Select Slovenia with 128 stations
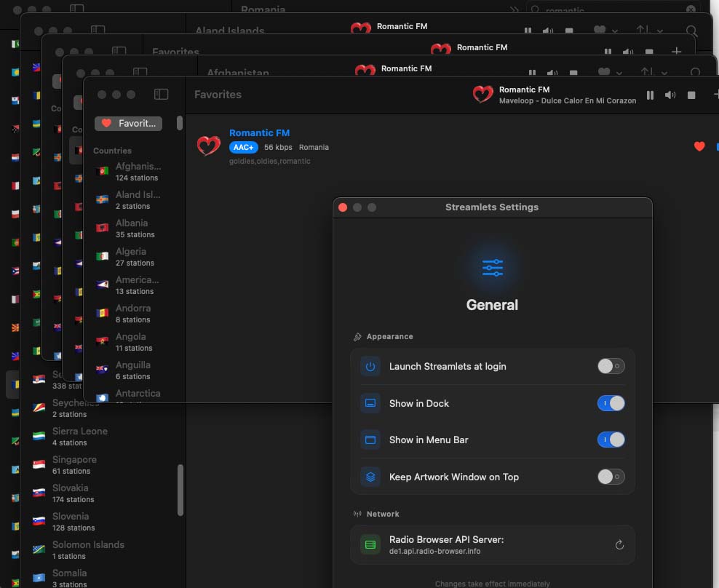 (102, 522)
